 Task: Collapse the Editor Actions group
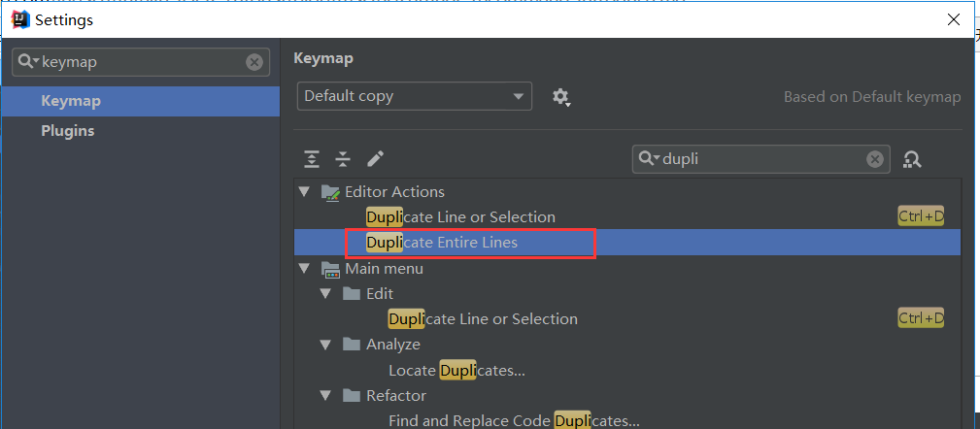point(305,192)
